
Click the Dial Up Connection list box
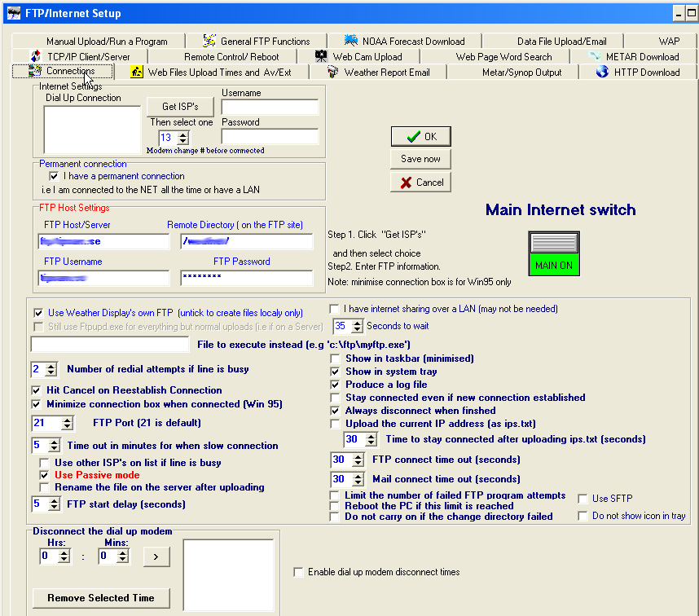click(92, 130)
